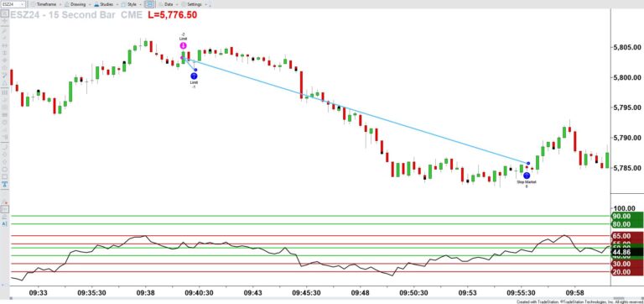
Task: Click the A icon beside indicator pane
Action: point(4,223)
